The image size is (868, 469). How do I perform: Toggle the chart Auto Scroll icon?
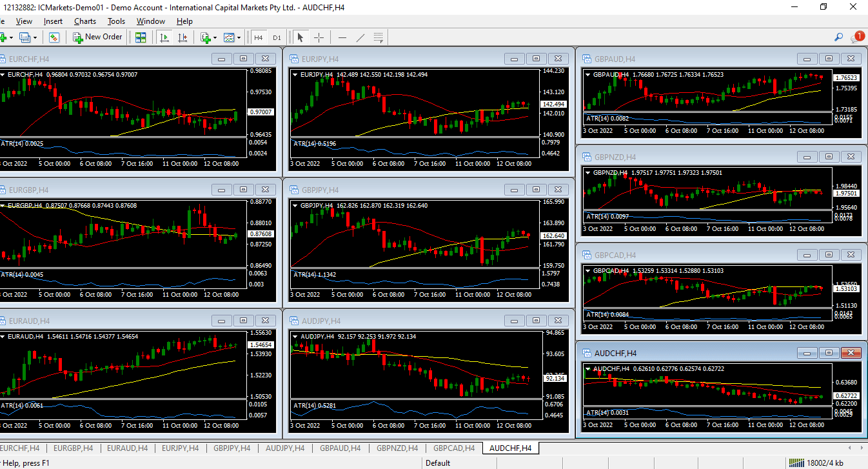point(164,37)
